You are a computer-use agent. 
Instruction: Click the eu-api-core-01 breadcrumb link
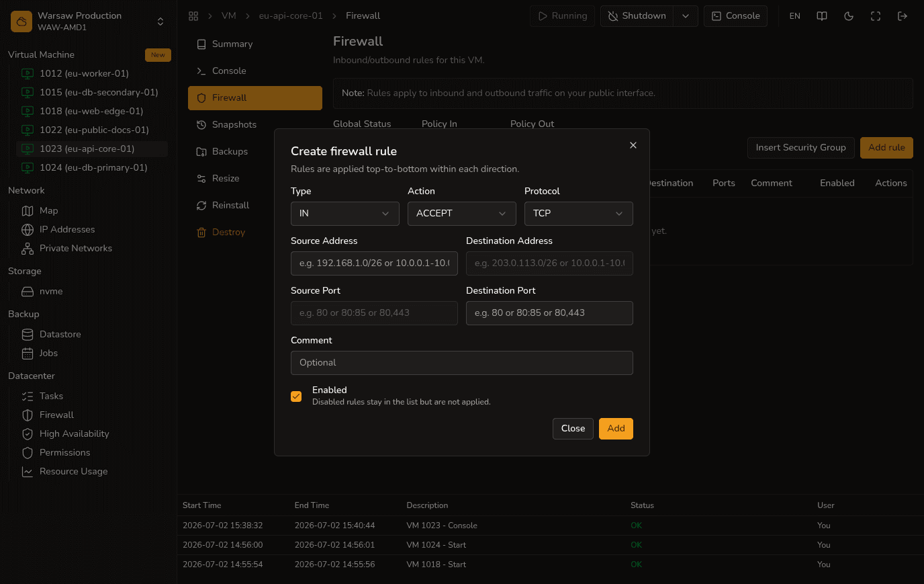[x=291, y=15]
